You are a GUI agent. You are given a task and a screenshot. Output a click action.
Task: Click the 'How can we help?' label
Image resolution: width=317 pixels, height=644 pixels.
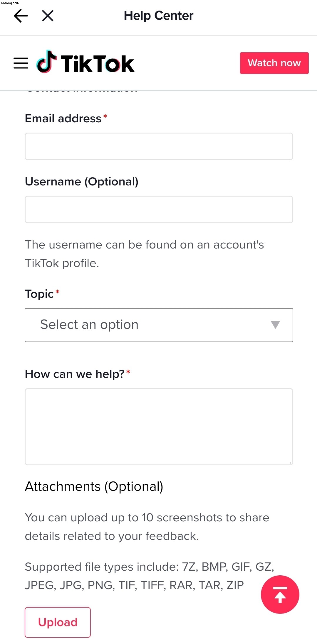point(75,374)
